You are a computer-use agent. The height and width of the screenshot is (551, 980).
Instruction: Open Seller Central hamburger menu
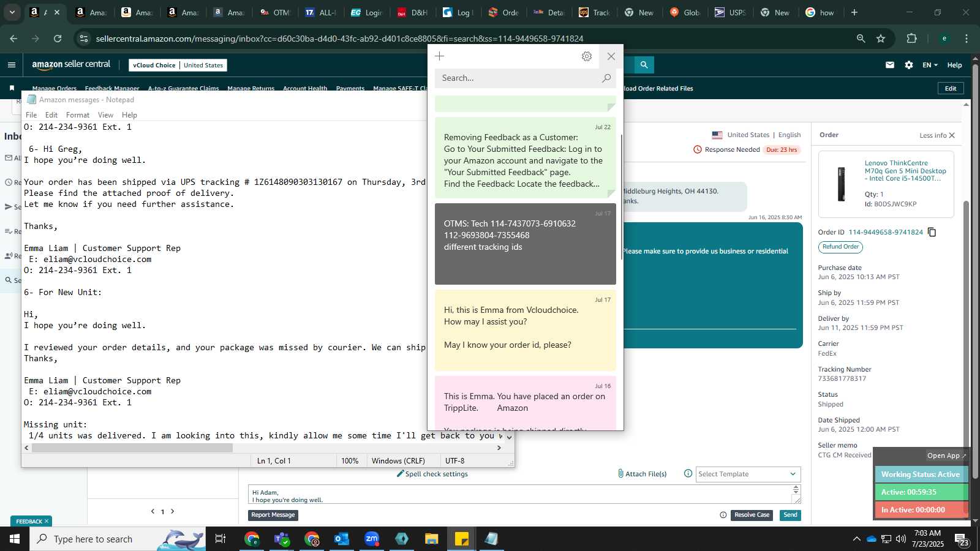click(x=12, y=65)
